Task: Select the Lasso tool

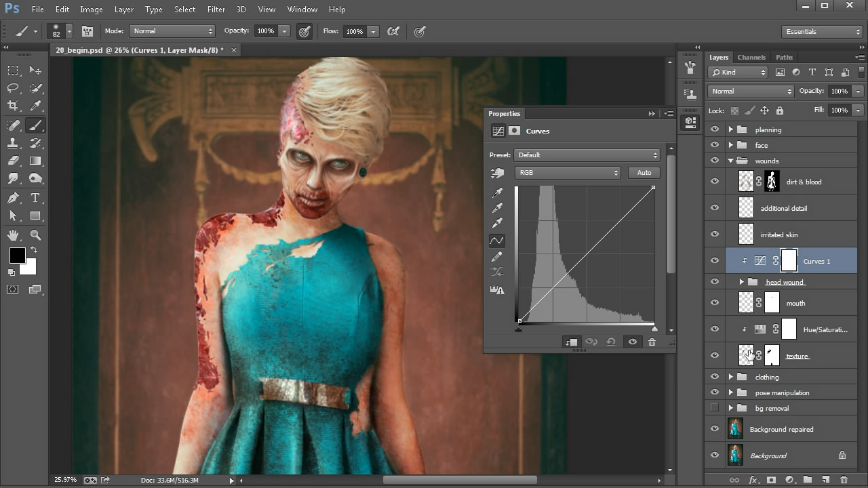Action: click(13, 88)
